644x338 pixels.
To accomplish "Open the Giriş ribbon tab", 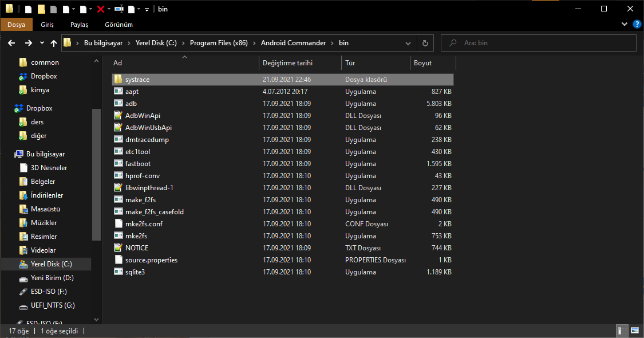I will (48, 25).
